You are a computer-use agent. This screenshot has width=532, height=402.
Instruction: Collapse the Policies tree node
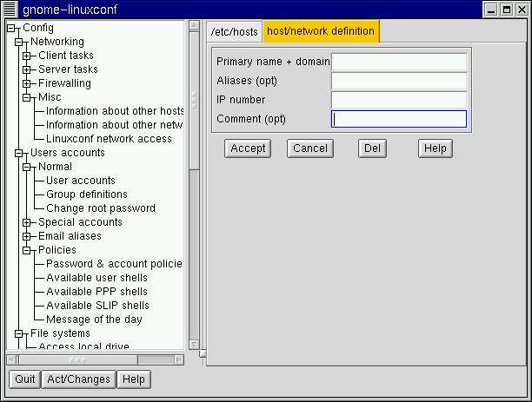(26, 250)
